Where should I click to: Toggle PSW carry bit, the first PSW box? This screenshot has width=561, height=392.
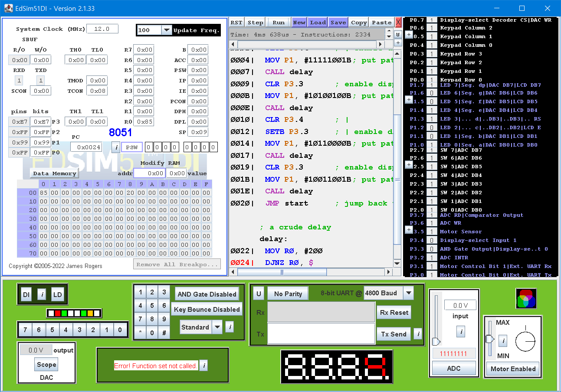[148, 147]
